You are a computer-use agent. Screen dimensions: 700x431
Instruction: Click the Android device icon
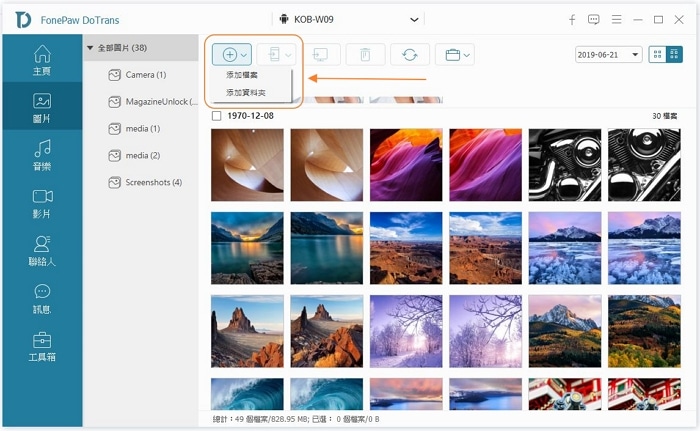pos(284,19)
